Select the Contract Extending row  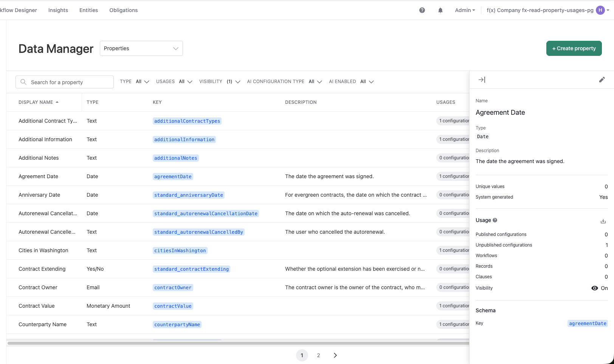tap(238, 269)
